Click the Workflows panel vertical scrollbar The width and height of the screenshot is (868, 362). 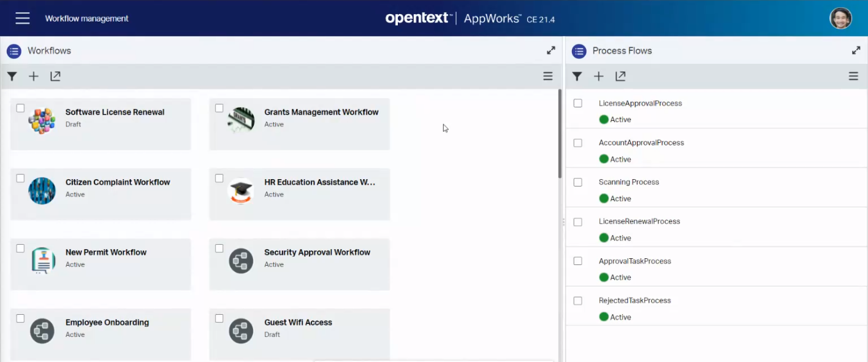(560, 134)
